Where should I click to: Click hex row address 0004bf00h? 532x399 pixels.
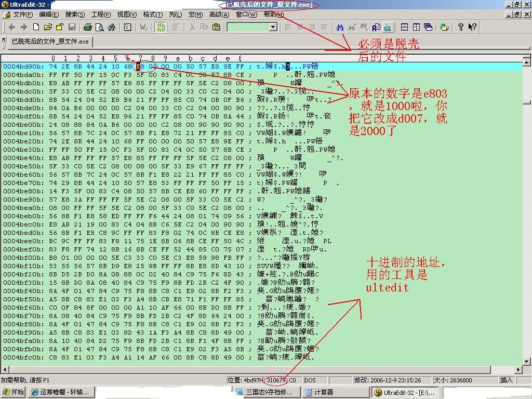[23, 258]
